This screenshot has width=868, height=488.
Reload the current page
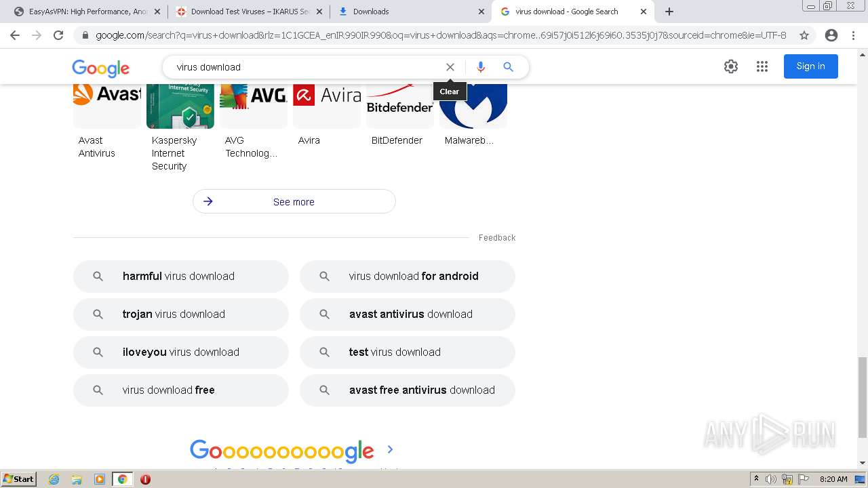pos(58,35)
